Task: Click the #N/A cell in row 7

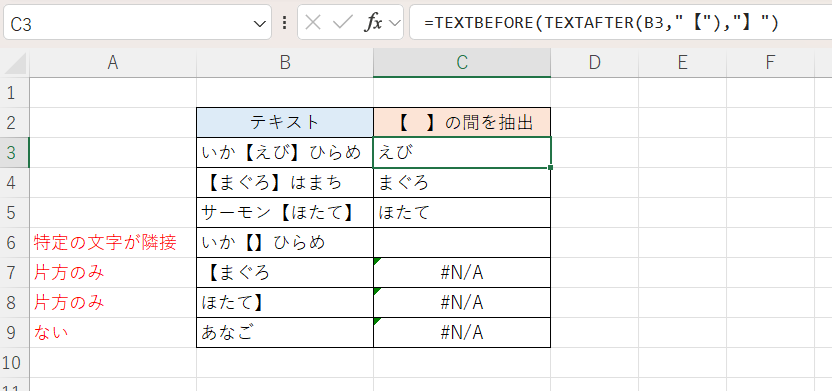Action: click(462, 273)
